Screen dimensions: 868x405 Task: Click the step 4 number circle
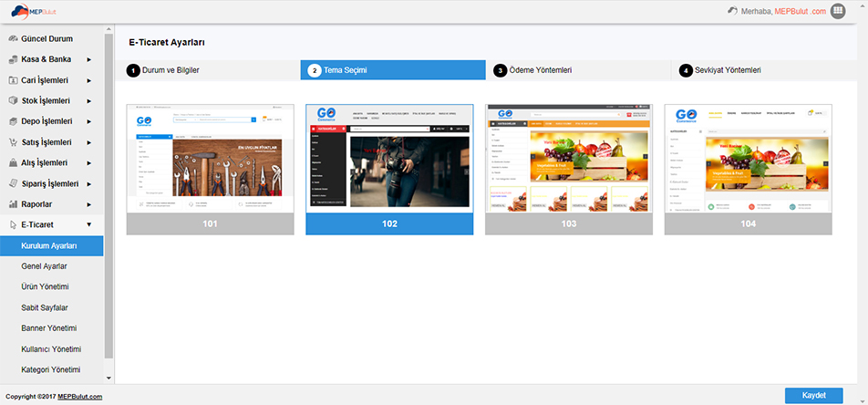[x=686, y=71]
